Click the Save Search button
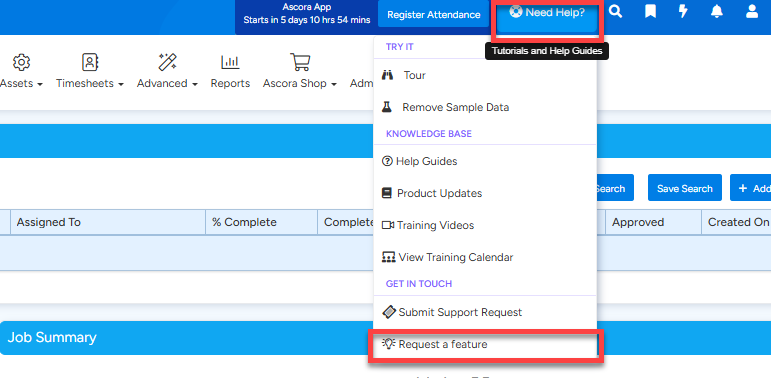The image size is (771, 378). click(x=684, y=188)
